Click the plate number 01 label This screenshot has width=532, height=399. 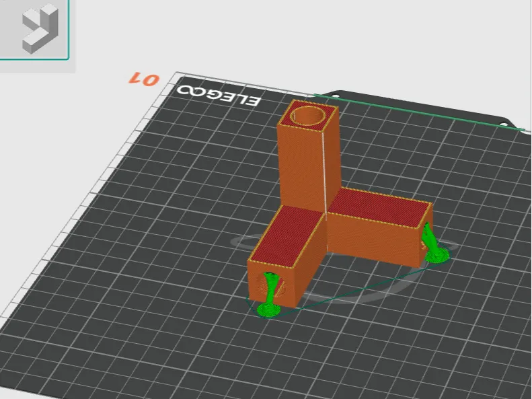(x=144, y=78)
